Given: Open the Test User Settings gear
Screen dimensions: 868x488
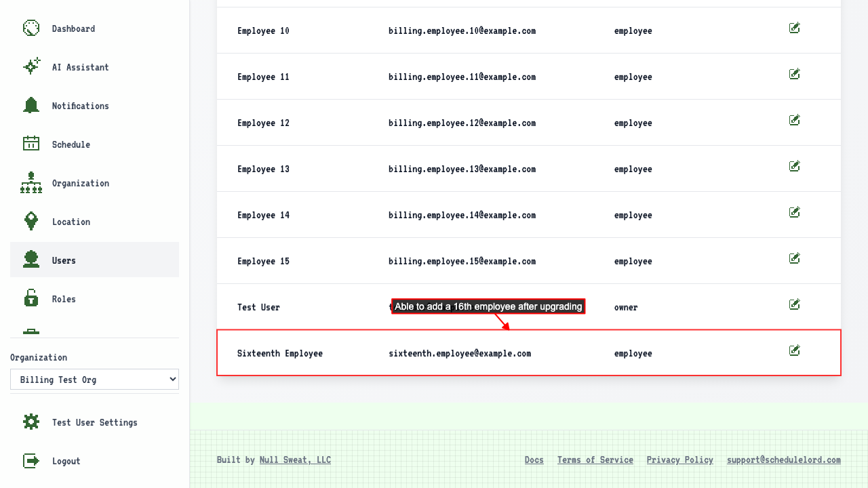Looking at the screenshot, I should tap(31, 422).
